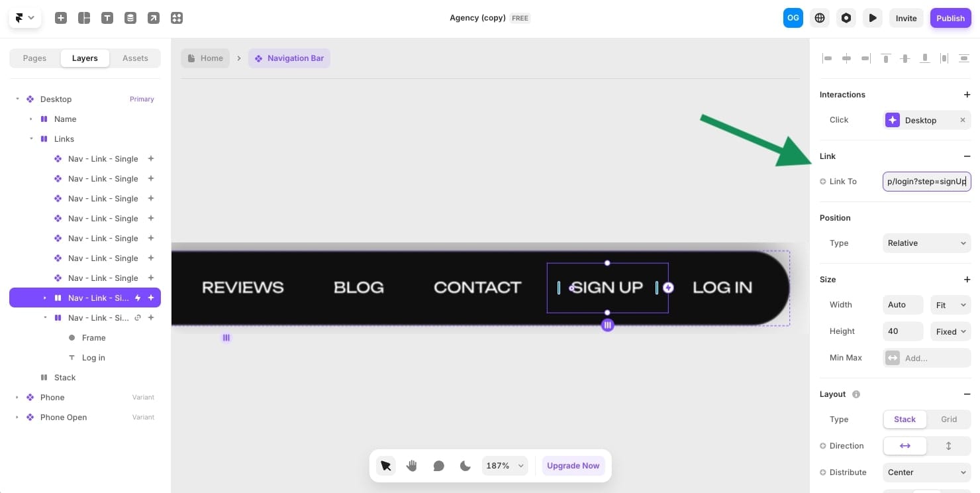Open the CMS panel icon

click(130, 18)
